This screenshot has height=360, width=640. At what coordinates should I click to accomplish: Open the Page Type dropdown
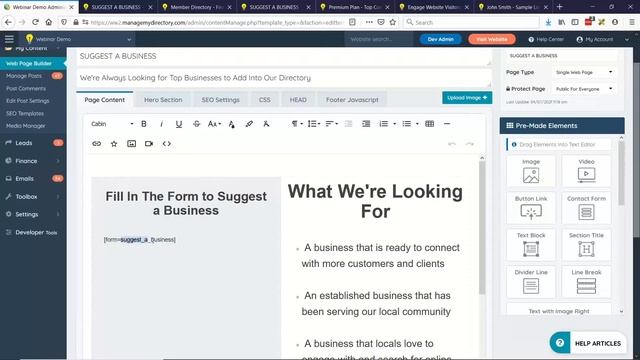[x=584, y=72]
